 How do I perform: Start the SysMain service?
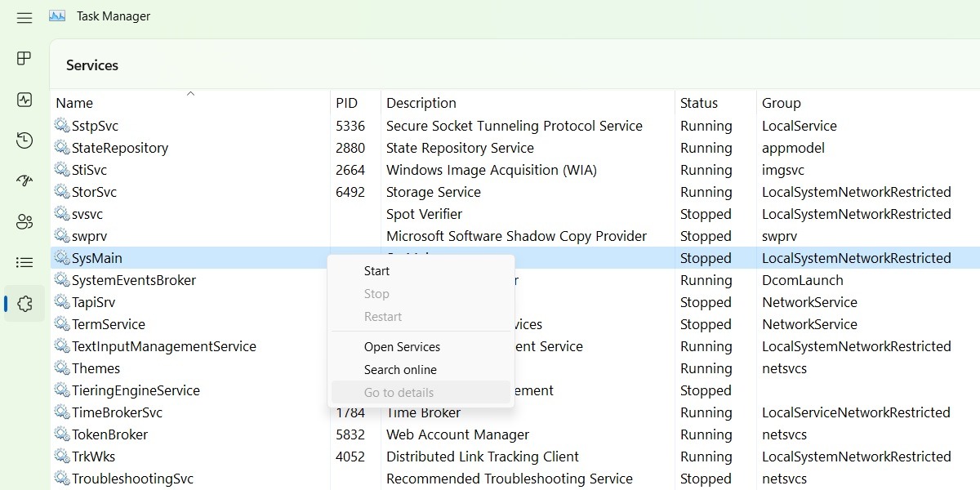(376, 270)
